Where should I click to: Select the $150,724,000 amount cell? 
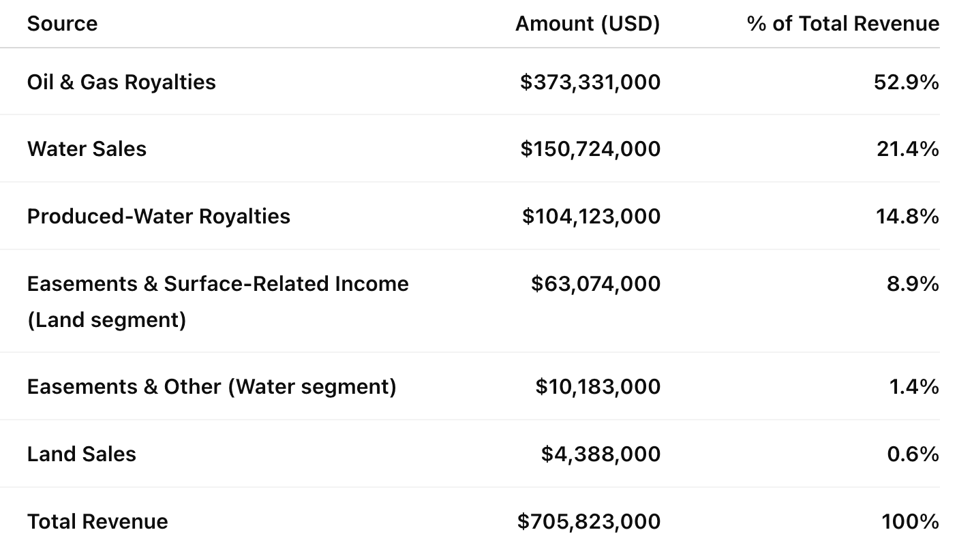[x=590, y=149]
